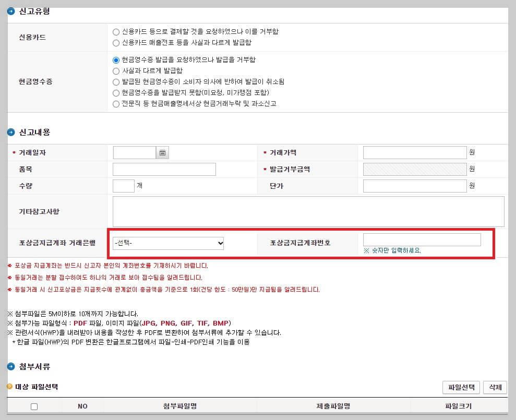516x420 pixels.
Task: Select 현금영수증 발급을 요청하였으나 발급을 거부함 option
Action: pyautogui.click(x=115, y=60)
